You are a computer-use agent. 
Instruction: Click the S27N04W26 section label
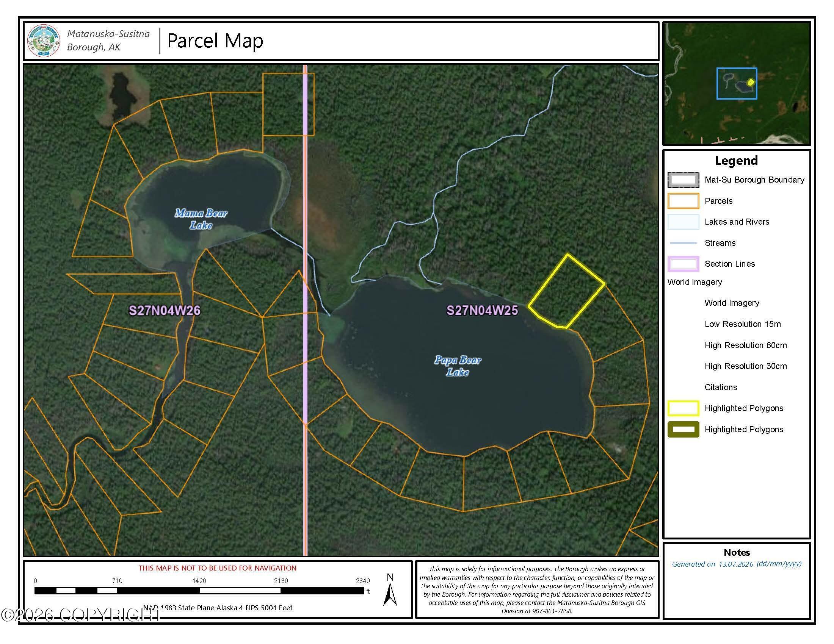[x=165, y=311]
